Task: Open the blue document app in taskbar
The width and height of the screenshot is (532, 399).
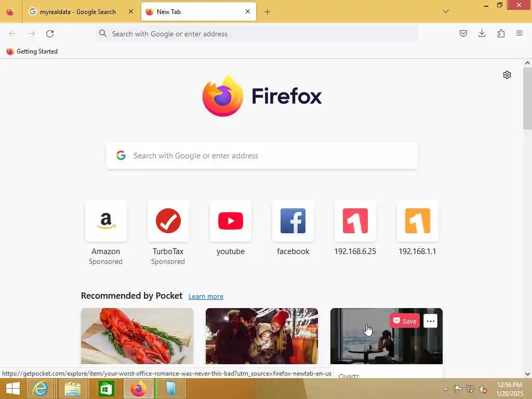Action: point(171,389)
